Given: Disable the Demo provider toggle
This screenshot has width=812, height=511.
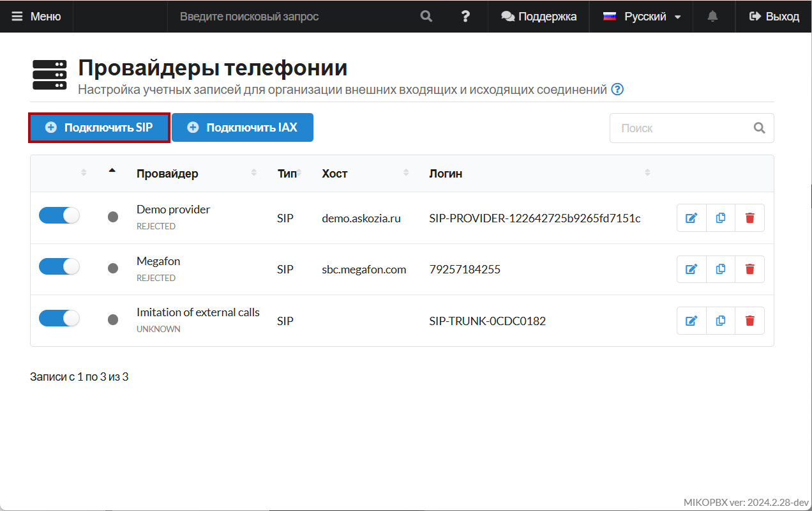Looking at the screenshot, I should (x=59, y=216).
